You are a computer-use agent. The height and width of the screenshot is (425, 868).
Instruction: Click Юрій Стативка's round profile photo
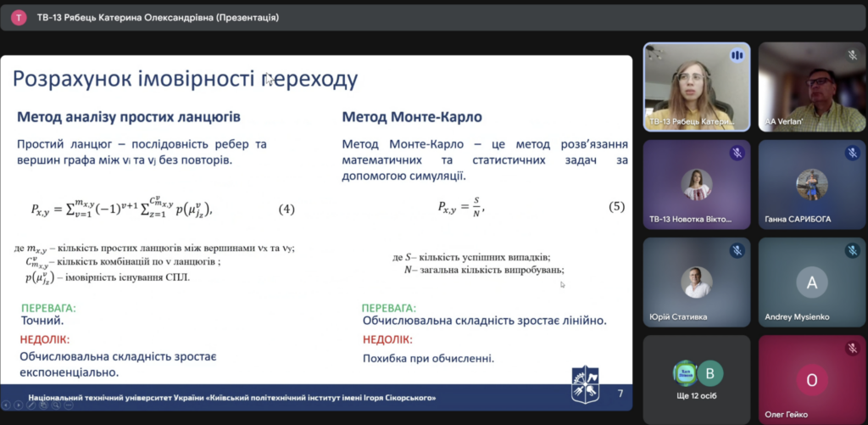(x=697, y=282)
